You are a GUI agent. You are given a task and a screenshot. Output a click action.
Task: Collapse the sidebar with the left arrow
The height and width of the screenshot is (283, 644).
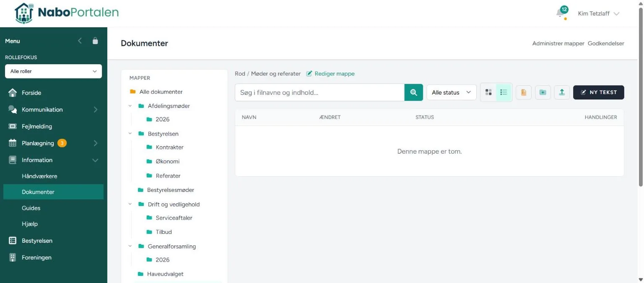(80, 41)
